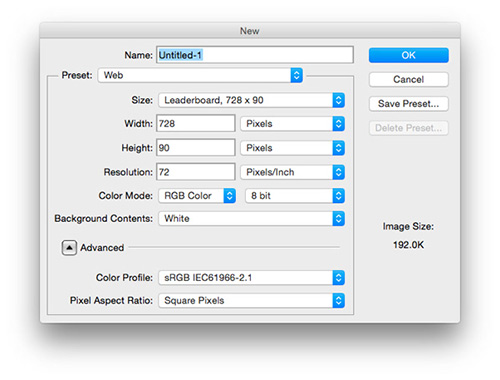This screenshot has height=380, width=500.
Task: Open the Height units dropdown set to Pixels
Action: tap(292, 148)
